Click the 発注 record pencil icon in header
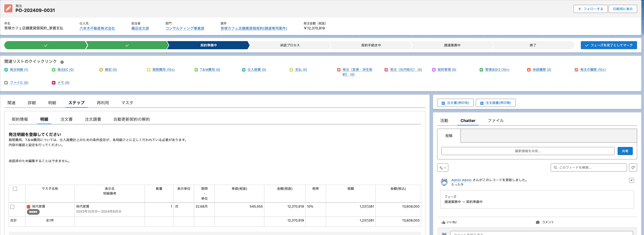 [8, 8]
